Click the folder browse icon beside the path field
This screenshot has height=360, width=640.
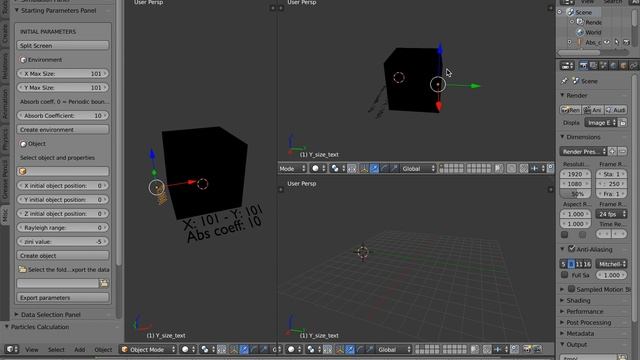coord(104,283)
